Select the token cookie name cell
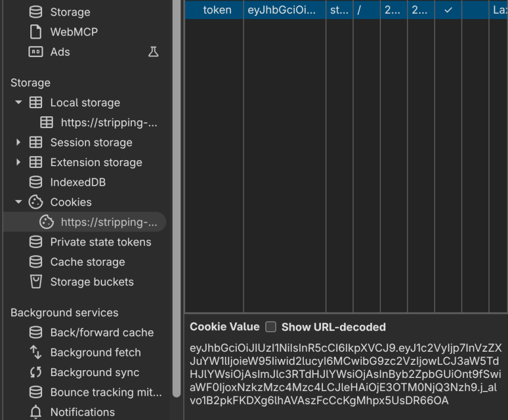 [x=214, y=10]
